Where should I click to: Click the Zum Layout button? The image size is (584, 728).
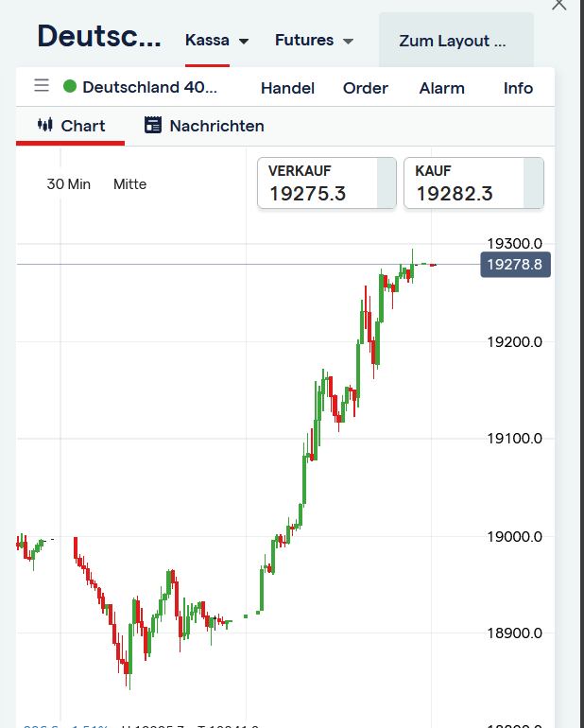(x=453, y=41)
